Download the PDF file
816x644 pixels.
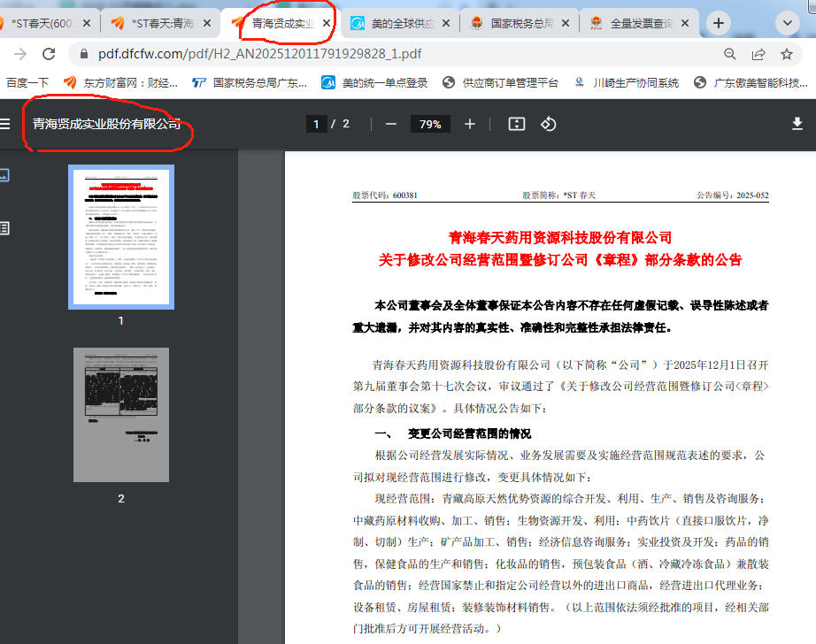coord(797,124)
